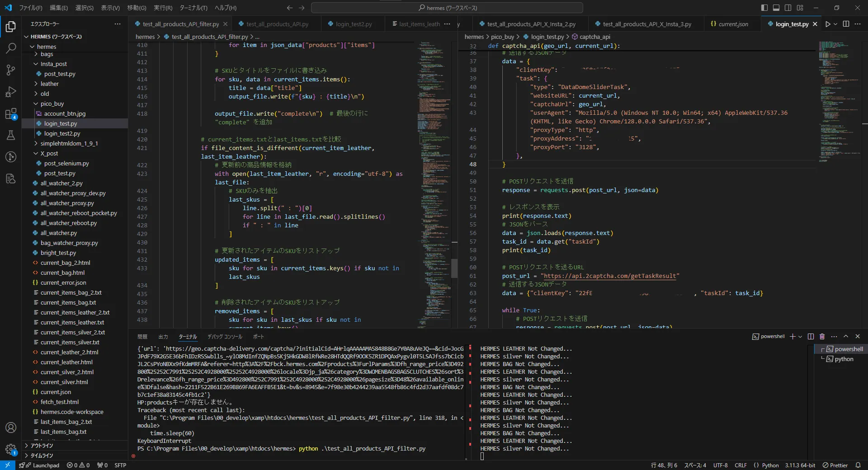Toggle the primary sidebar layout button
Screen dimensions: 868x470
click(x=764, y=8)
